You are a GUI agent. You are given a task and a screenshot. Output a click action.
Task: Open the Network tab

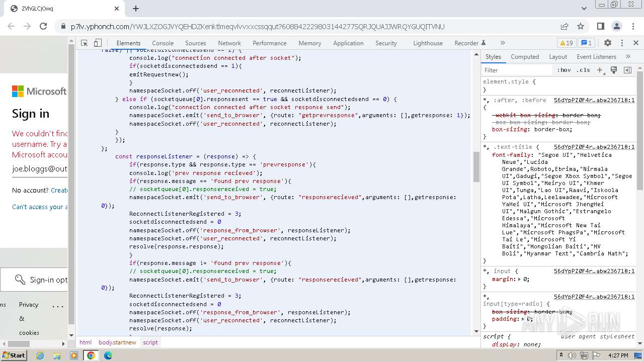(229, 43)
